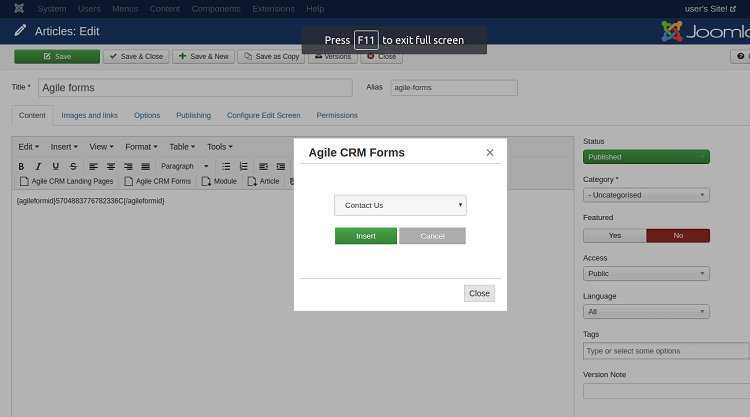Insert numbered list in editor
Screen dimensions: 750x417
click(243, 166)
